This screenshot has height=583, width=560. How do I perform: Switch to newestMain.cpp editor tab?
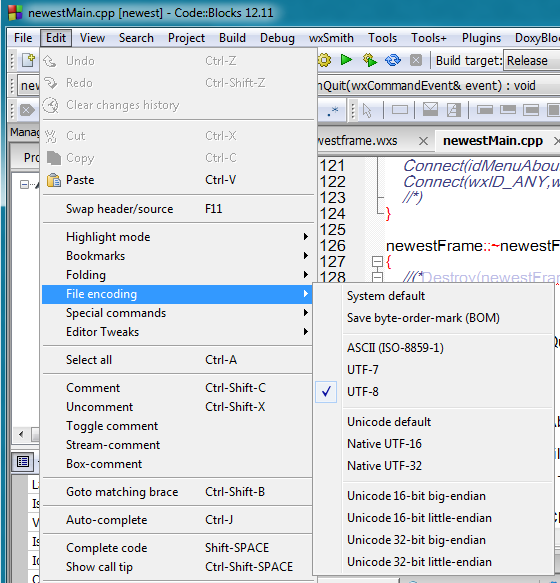tap(493, 141)
